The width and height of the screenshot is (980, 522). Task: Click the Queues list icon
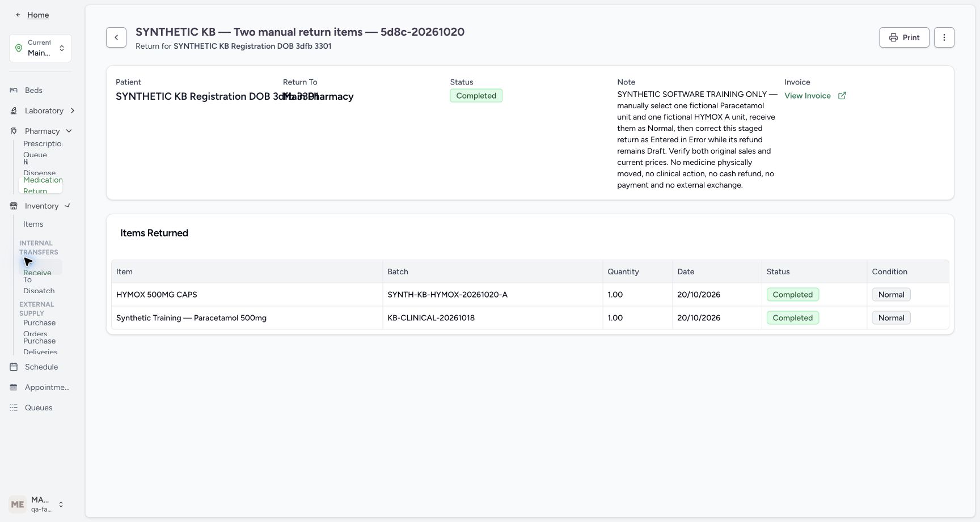point(14,408)
